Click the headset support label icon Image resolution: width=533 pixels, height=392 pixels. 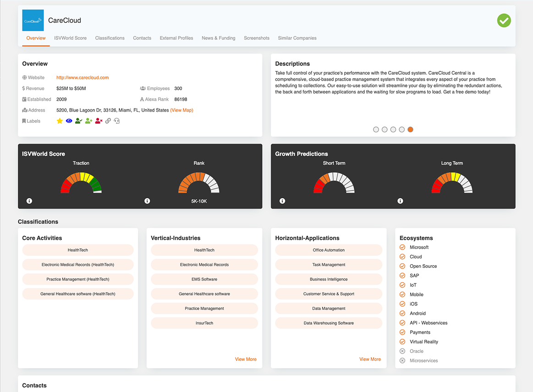coord(117,120)
